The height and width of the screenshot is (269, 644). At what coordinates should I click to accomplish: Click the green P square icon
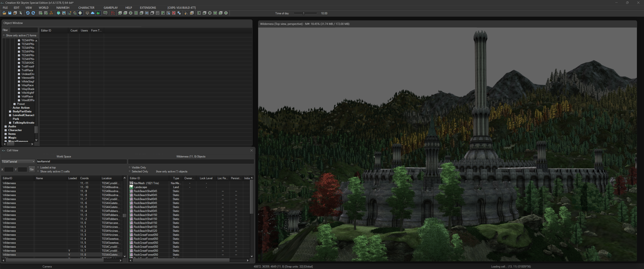163,13
